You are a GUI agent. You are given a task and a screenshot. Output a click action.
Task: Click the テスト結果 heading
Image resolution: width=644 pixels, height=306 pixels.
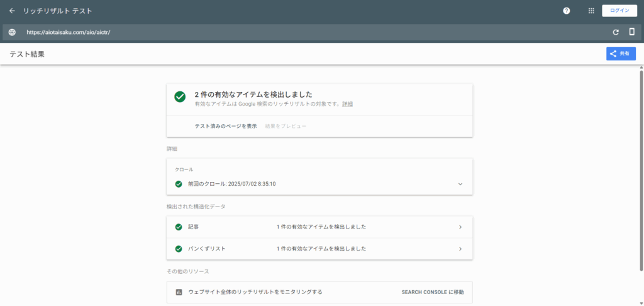click(27, 54)
